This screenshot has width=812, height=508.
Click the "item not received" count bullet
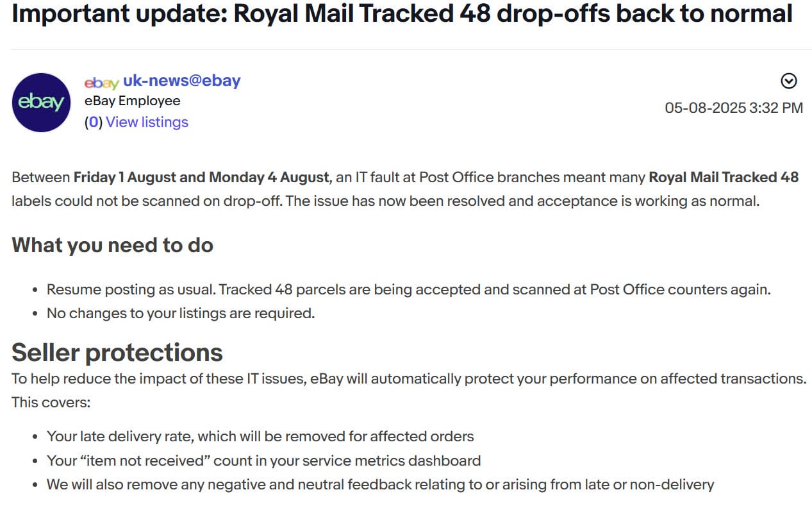(263, 461)
